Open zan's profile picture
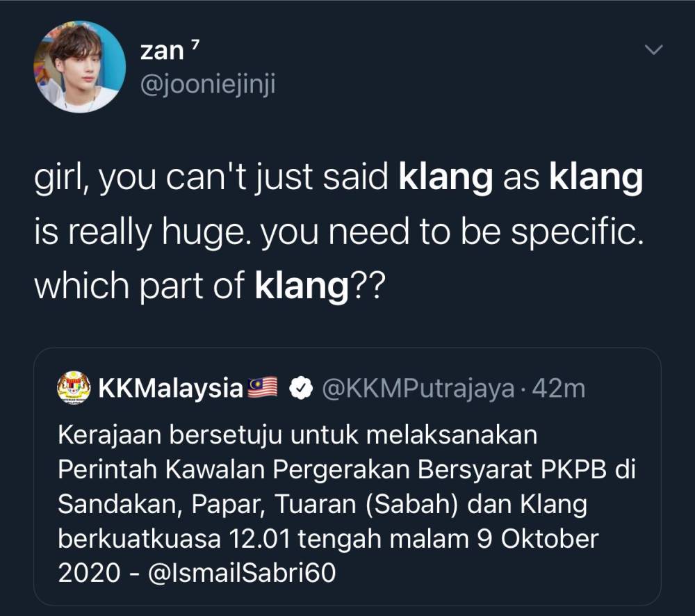 (80, 67)
